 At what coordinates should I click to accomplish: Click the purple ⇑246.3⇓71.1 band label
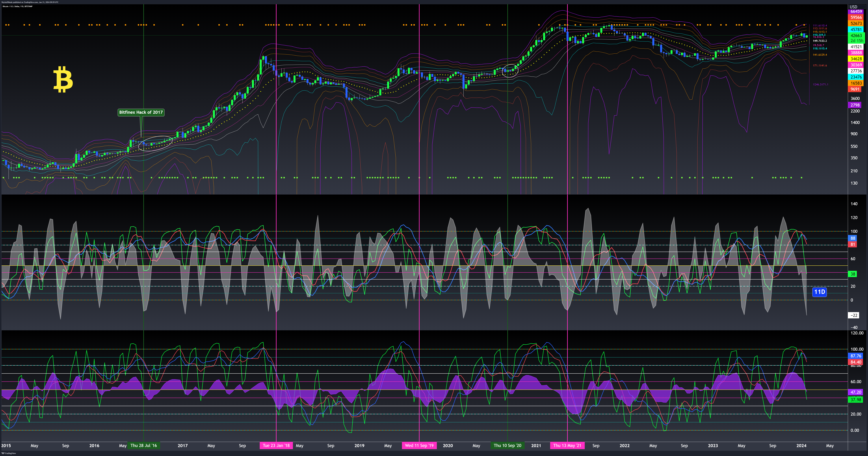click(x=820, y=84)
